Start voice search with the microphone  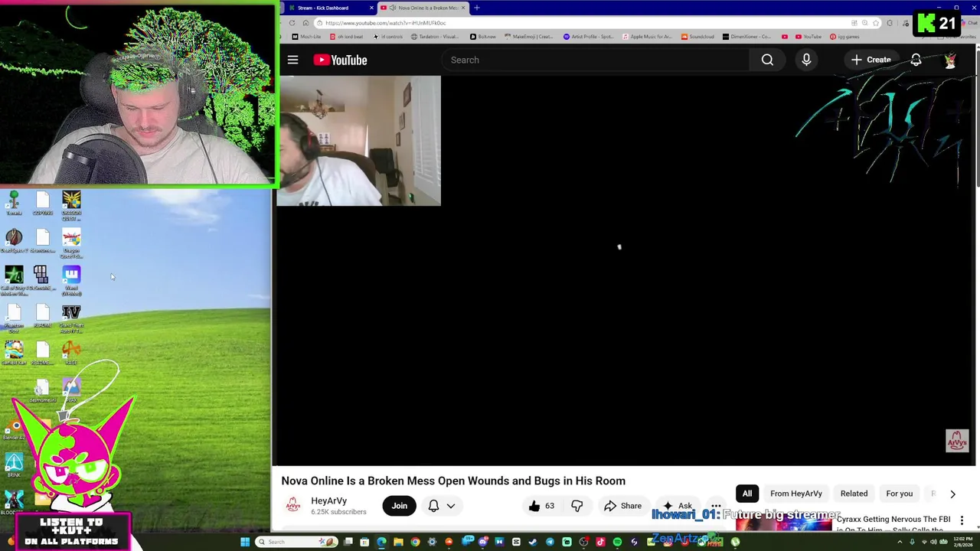point(806,60)
